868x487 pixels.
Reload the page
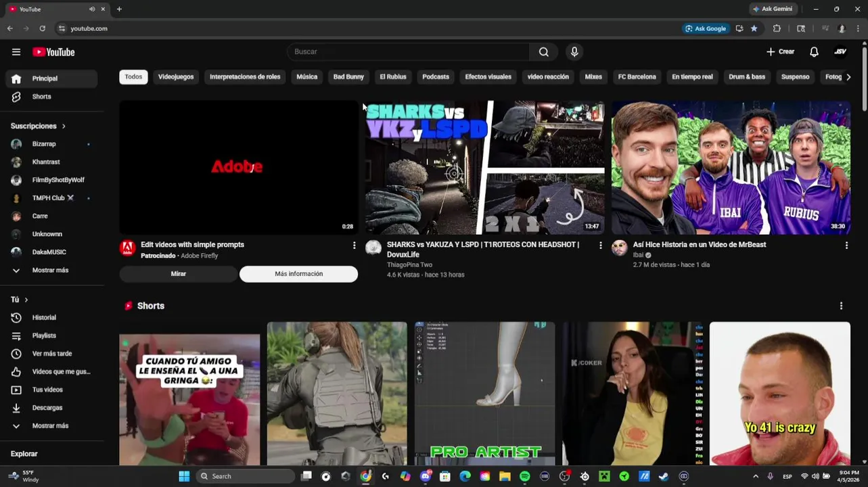pos(42,28)
